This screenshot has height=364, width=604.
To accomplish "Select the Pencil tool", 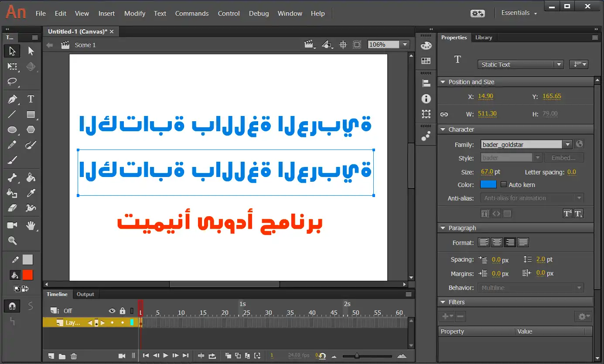I will [12, 145].
